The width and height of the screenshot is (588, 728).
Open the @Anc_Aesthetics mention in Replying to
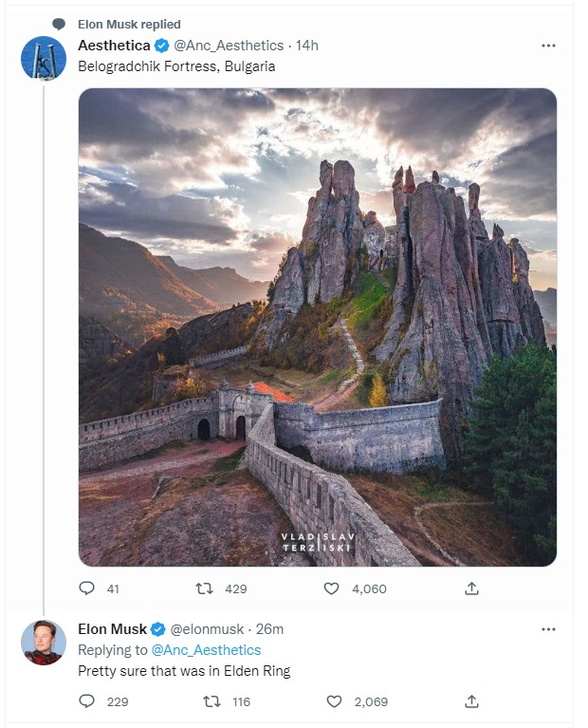click(x=205, y=650)
